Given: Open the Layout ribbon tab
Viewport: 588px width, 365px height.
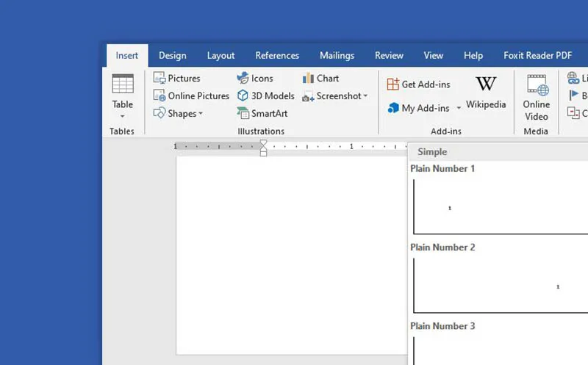Looking at the screenshot, I should pyautogui.click(x=220, y=56).
